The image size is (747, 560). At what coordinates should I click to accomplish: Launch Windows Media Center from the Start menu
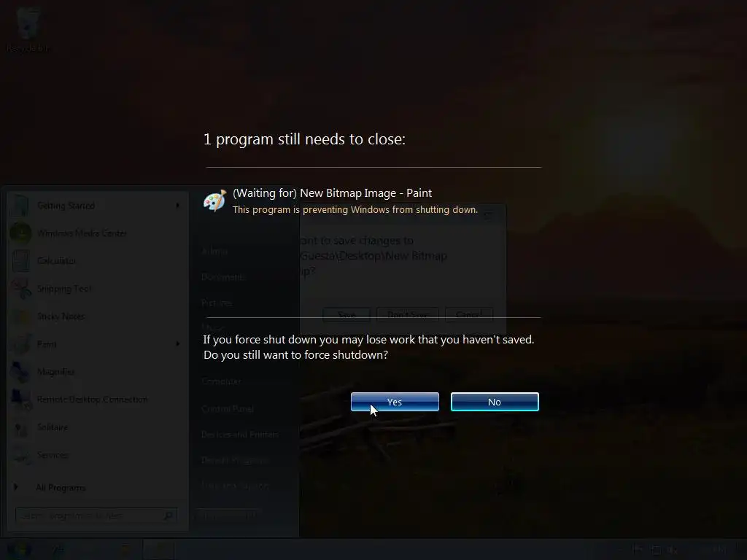click(98, 233)
